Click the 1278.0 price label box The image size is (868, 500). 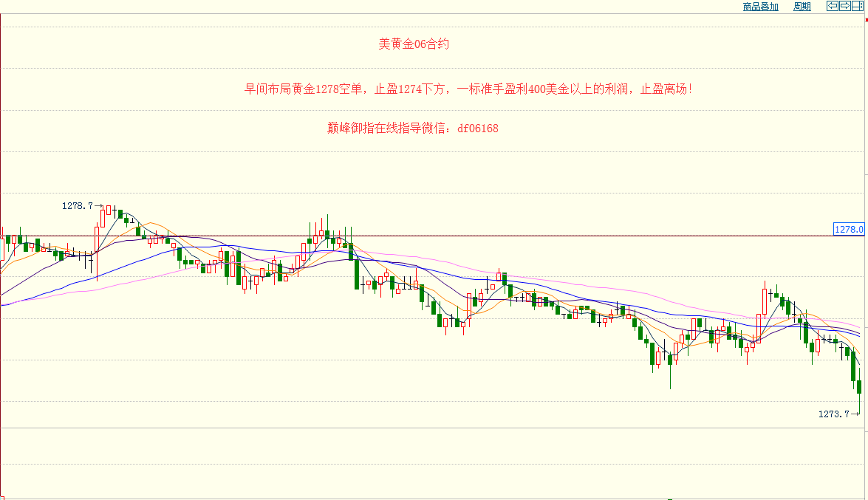click(x=849, y=230)
